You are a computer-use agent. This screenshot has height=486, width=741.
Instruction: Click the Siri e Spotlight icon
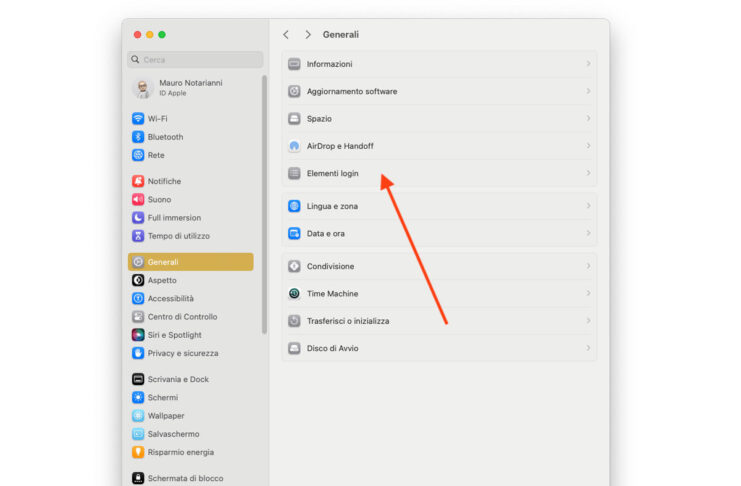(138, 335)
